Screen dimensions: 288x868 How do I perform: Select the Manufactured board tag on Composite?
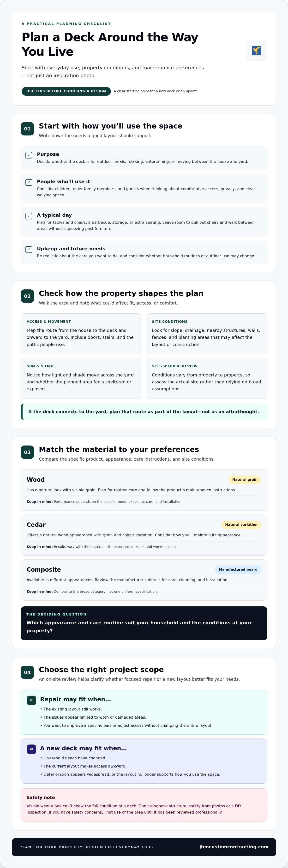(x=238, y=569)
